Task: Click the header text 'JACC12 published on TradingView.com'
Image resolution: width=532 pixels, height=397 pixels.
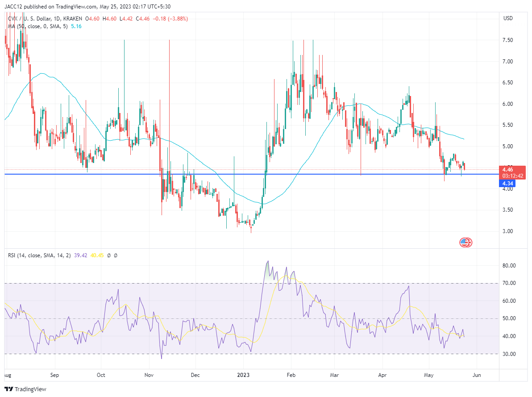Action: point(50,6)
